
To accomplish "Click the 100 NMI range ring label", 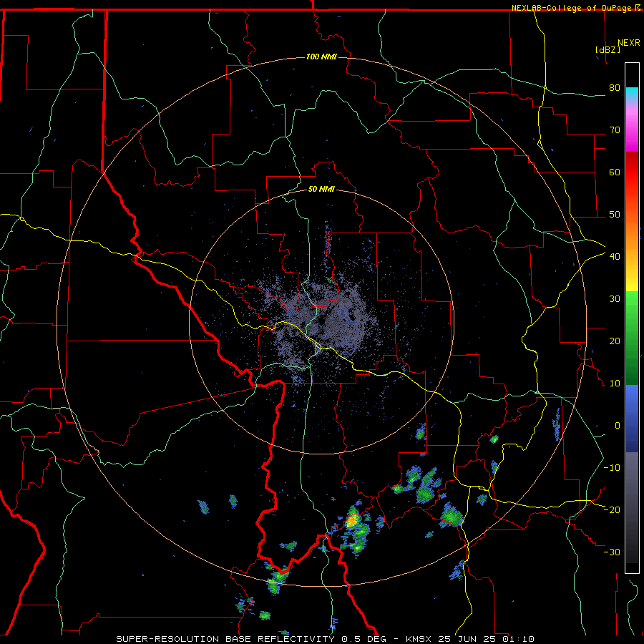I will (x=321, y=57).
